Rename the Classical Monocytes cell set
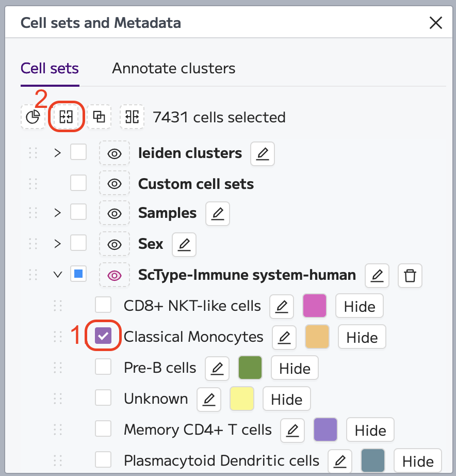456x476 pixels. click(284, 337)
